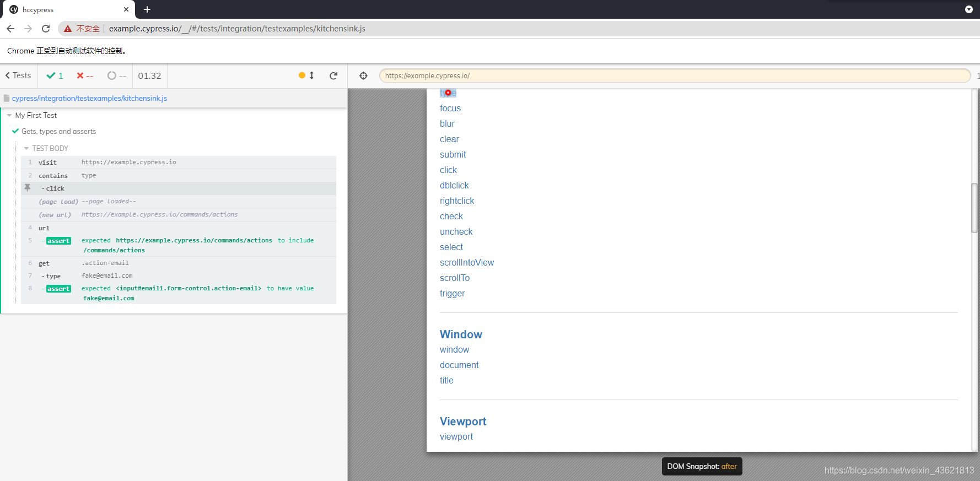
Task: Click the browser forward arrow
Action: 28,29
